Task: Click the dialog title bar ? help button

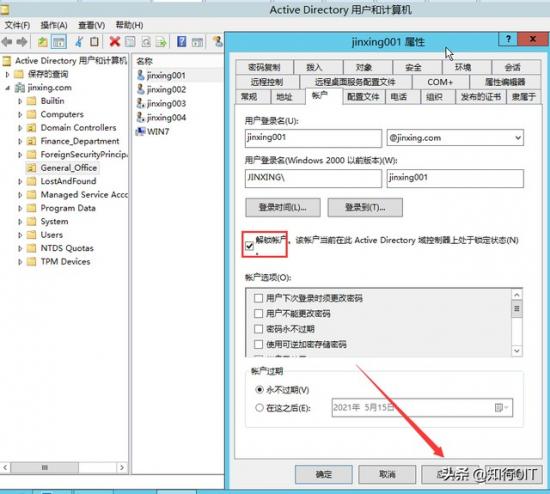Action: click(508, 39)
